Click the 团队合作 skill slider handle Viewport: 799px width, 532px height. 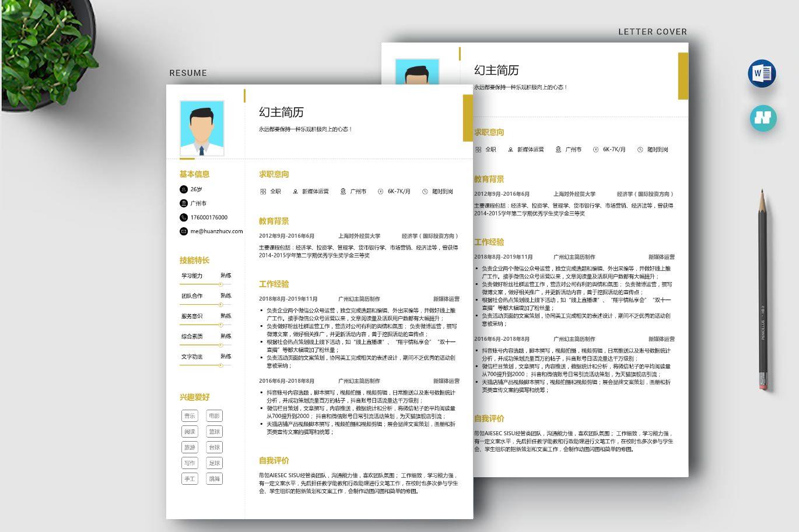[220, 305]
